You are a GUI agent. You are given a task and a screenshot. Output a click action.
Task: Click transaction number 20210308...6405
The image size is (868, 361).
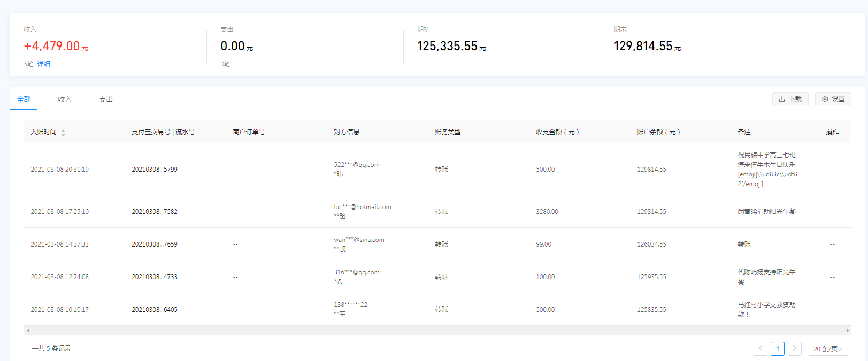tap(155, 310)
